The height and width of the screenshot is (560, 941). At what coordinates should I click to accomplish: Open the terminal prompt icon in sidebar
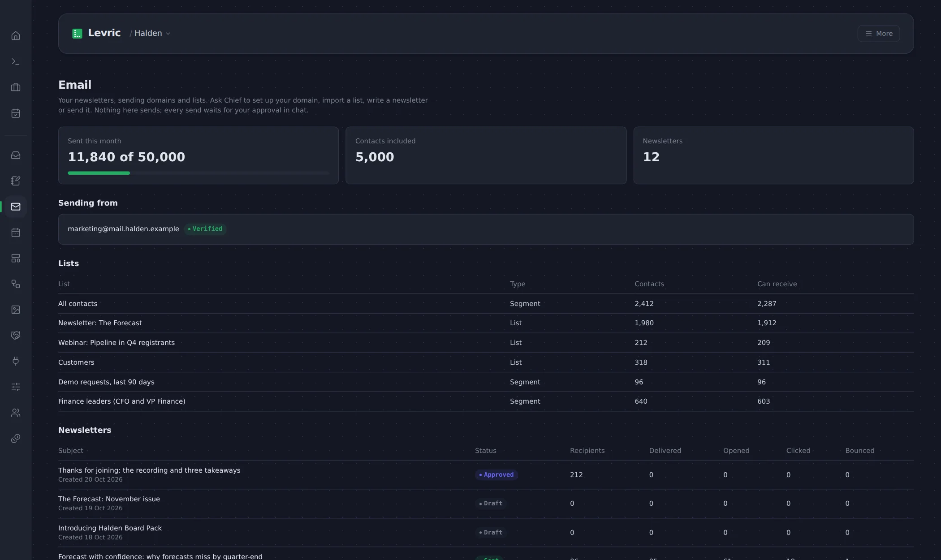coord(16,62)
